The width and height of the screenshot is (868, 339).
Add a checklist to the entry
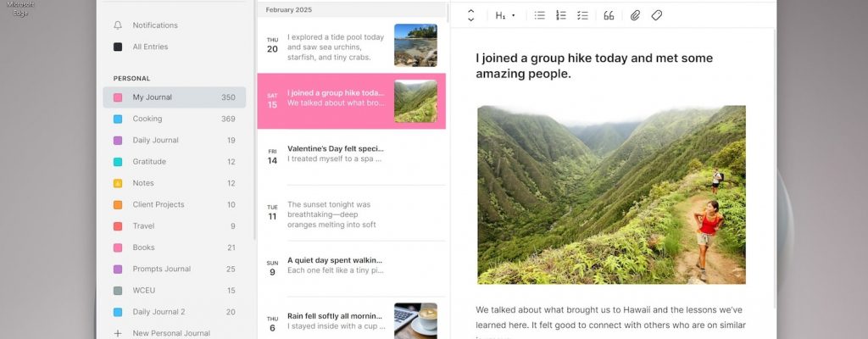coord(582,15)
